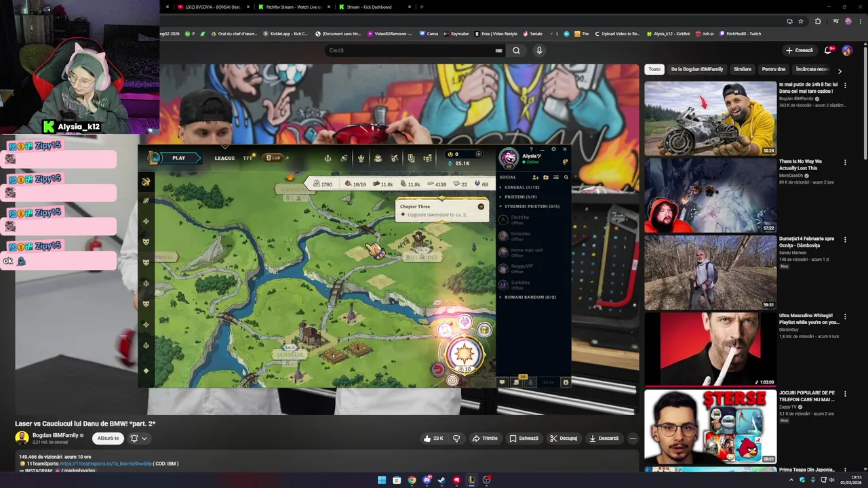Open the 11TeamSports description link

point(106,464)
